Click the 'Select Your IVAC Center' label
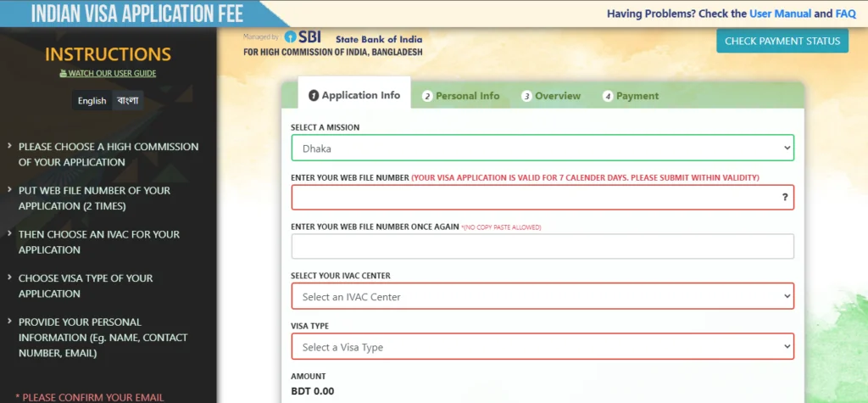 341,276
